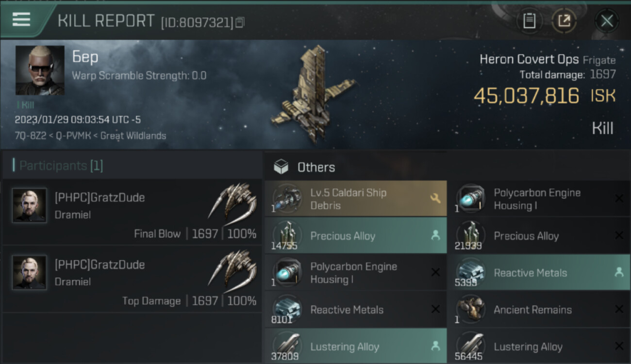
Task: Click the person icon on Lustering Alloy 37809
Action: pyautogui.click(x=435, y=346)
